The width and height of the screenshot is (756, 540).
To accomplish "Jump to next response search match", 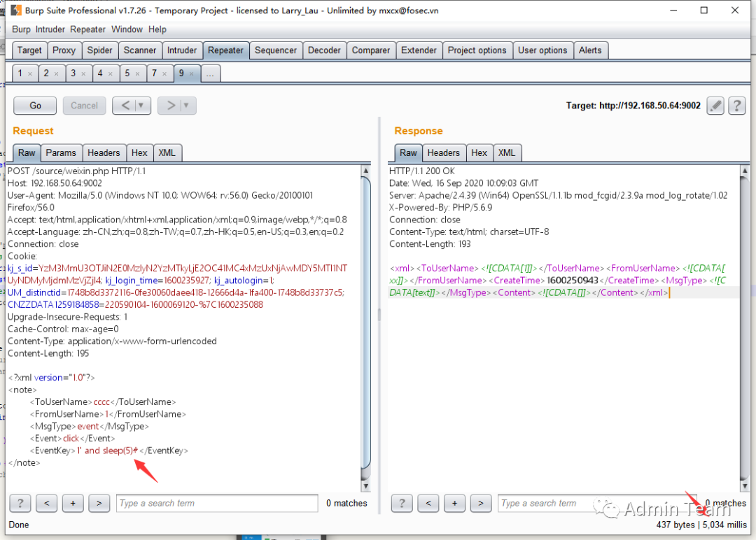I will (481, 503).
